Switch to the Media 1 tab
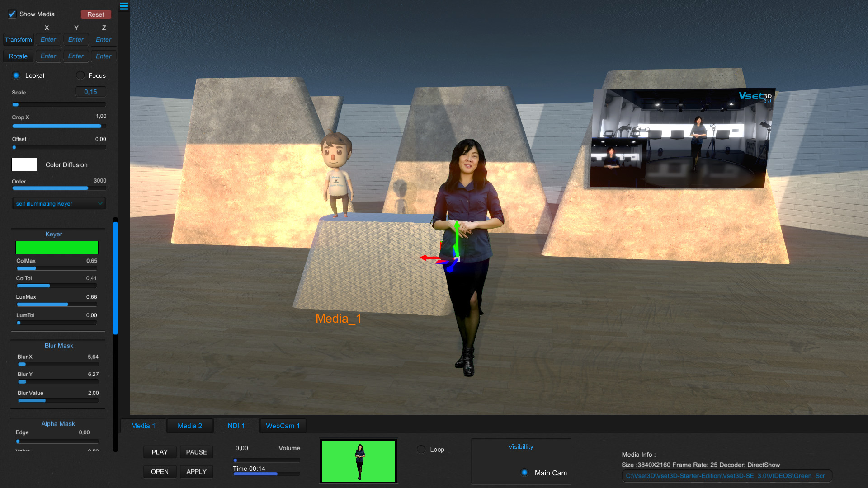Viewport: 868px width, 488px height. click(x=143, y=426)
